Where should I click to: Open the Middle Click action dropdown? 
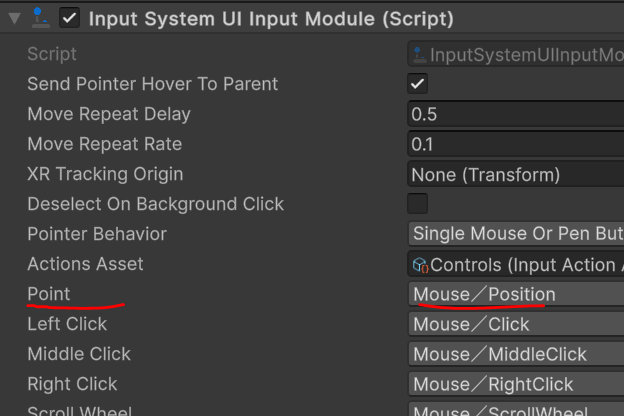click(x=516, y=354)
